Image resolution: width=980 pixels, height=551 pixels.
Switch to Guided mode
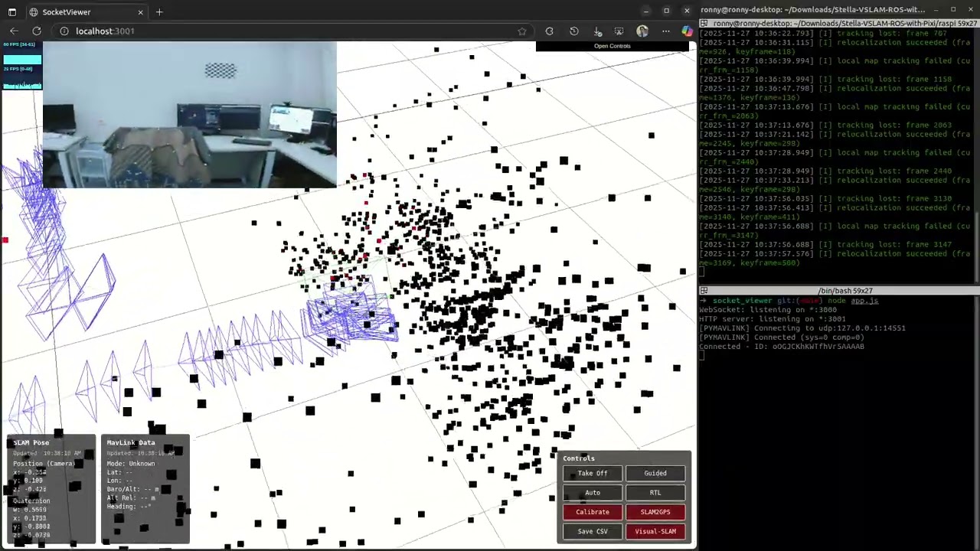(655, 474)
